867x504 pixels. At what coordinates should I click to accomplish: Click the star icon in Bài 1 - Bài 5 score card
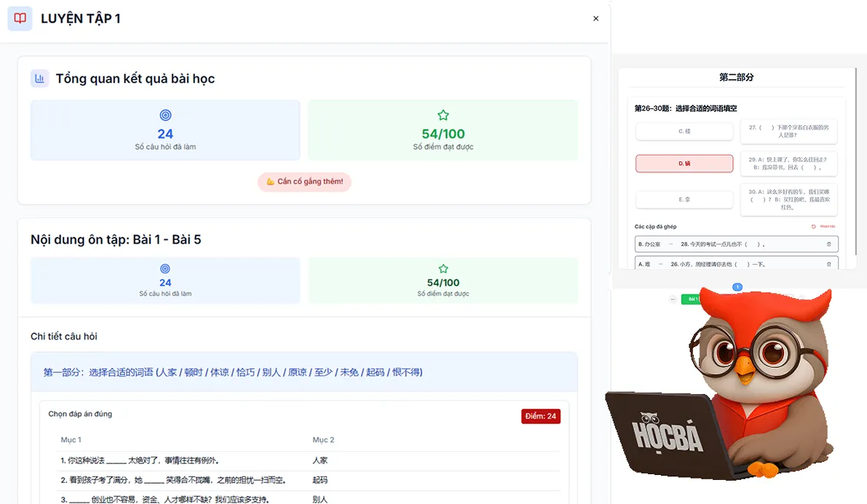[x=443, y=268]
